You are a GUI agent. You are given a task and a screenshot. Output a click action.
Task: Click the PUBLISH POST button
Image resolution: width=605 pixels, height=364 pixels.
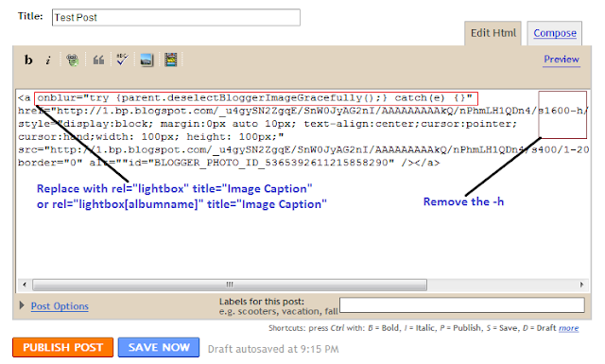(x=63, y=347)
